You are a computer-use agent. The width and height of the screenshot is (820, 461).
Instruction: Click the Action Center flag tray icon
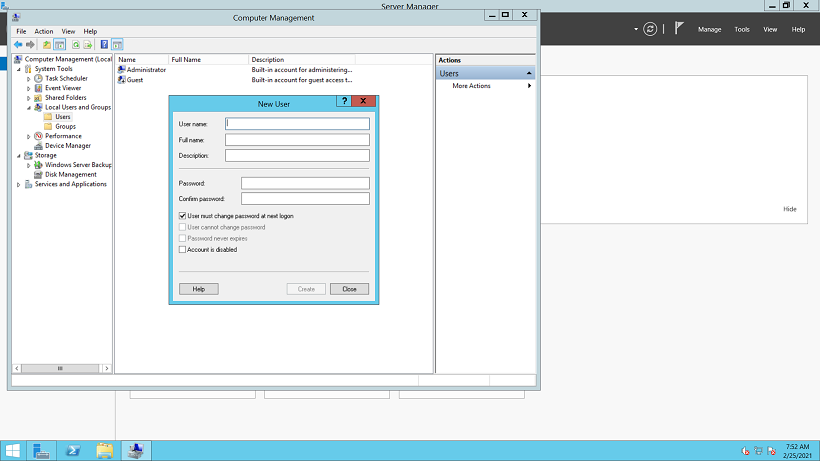pos(771,451)
